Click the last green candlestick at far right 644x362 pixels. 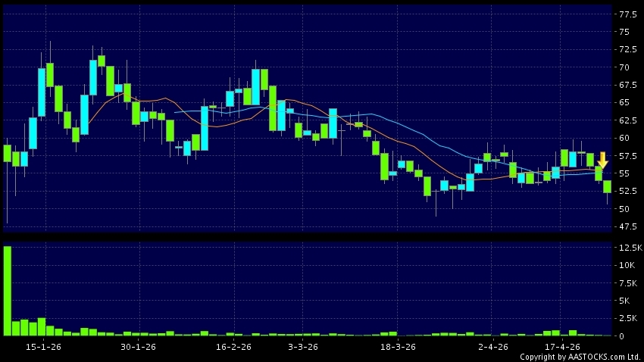click(x=608, y=187)
